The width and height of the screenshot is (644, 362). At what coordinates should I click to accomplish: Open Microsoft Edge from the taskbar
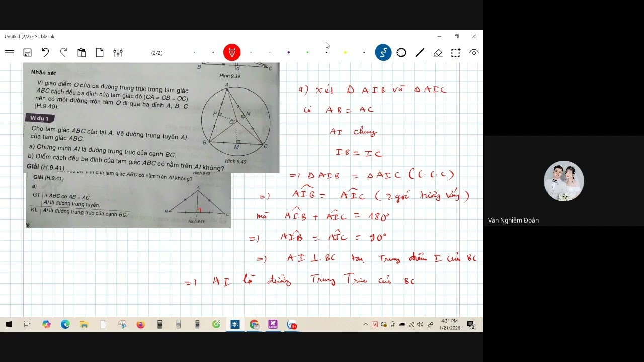pyautogui.click(x=65, y=325)
